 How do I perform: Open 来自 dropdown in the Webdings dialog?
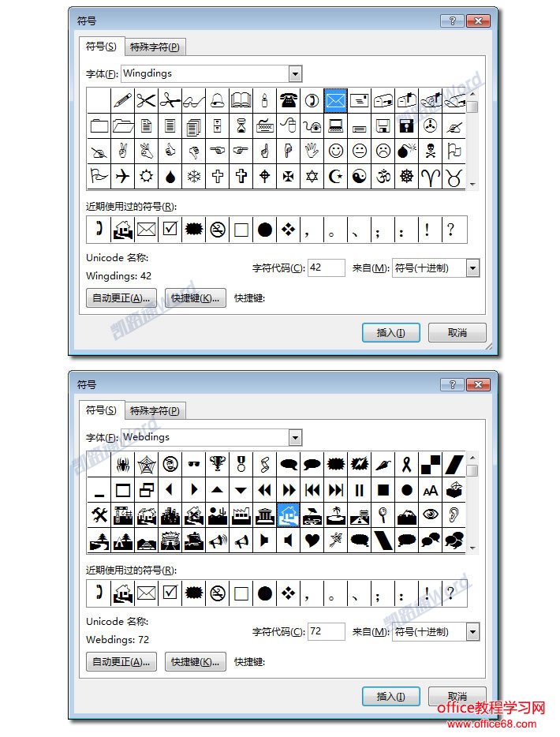tap(472, 632)
